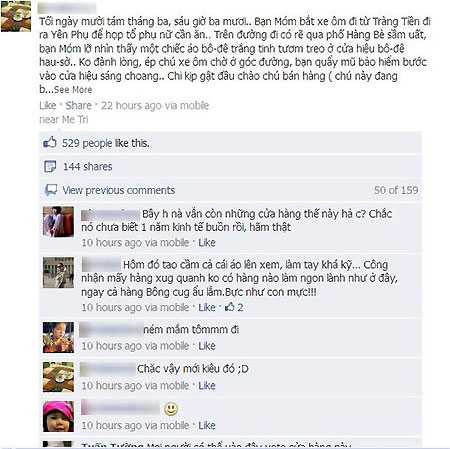Click the smiley emoticon in the last comment
This screenshot has height=449, width=450.
point(171,409)
